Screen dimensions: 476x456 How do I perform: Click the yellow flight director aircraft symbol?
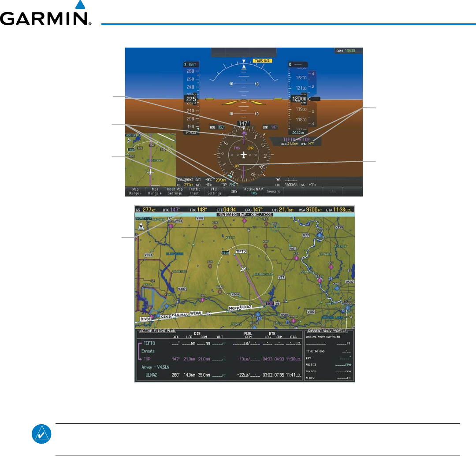243,102
